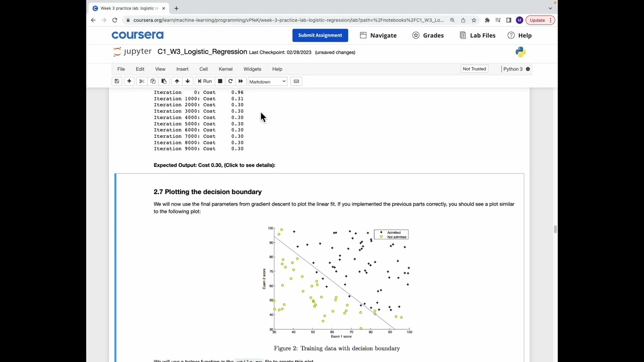Open the command palette keyboard icon
Image resolution: width=644 pixels, height=362 pixels.
[296, 81]
